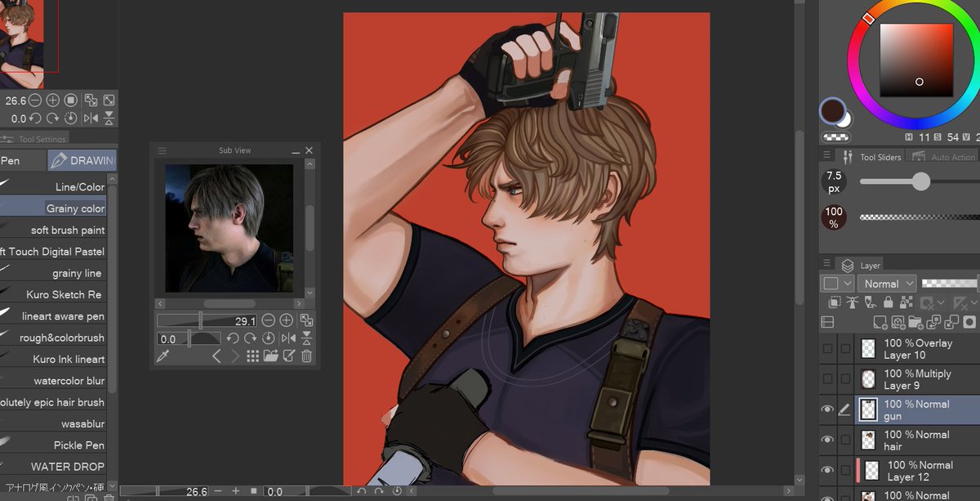980x501 pixels.
Task: Rotate canvas left in Navigator
Action: [x=35, y=119]
